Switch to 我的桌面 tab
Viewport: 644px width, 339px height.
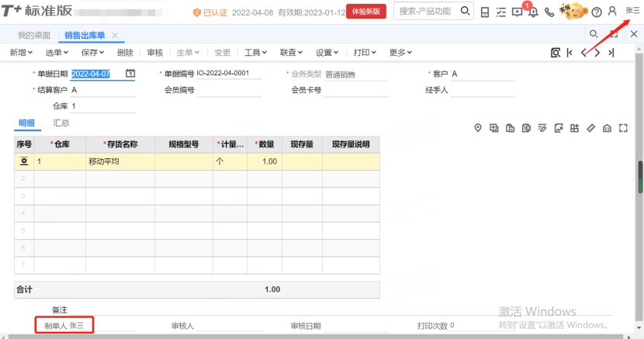[x=33, y=35]
